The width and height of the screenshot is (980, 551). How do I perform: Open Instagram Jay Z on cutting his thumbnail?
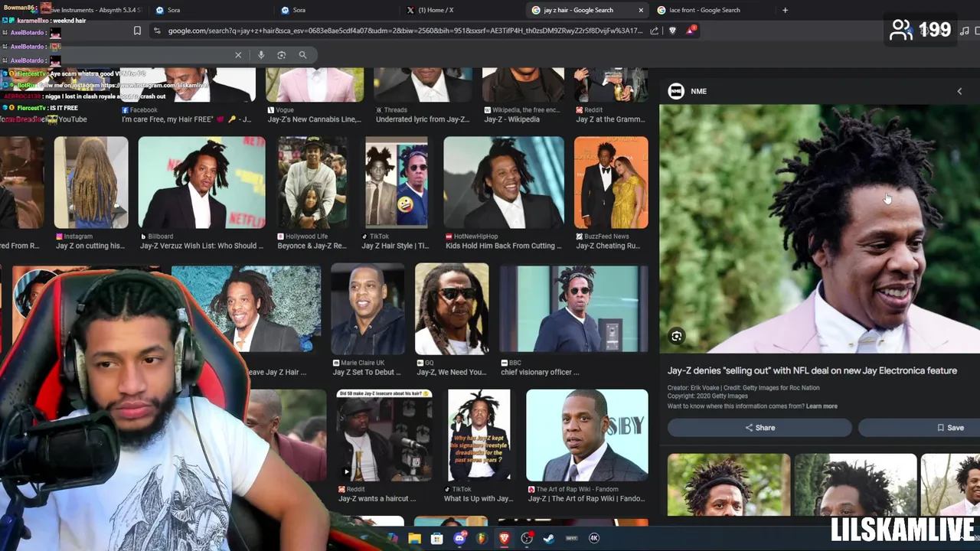tap(91, 183)
